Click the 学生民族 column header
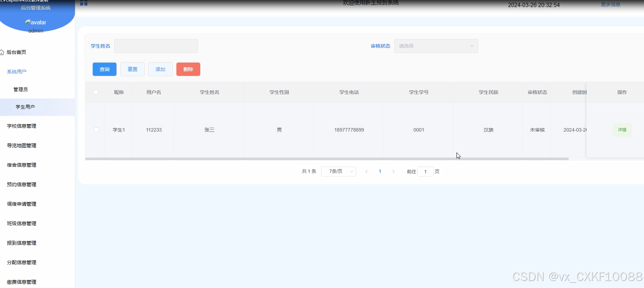The height and width of the screenshot is (288, 644). [489, 92]
